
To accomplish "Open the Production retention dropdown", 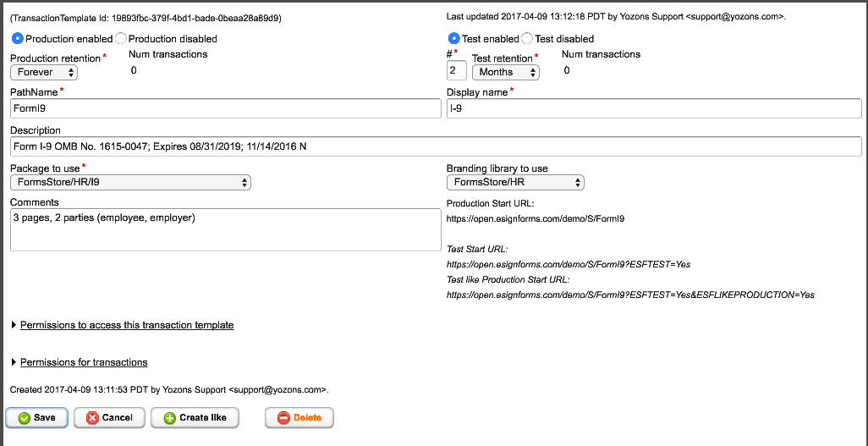I will 44,73.
